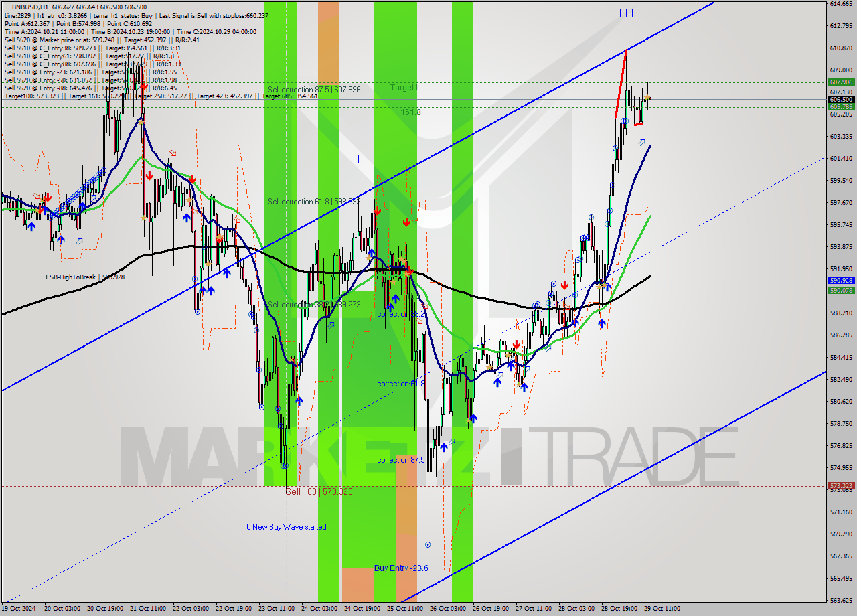Viewport: 857px width, 616px height.
Task: Click the '24 Oct 19:00' time axis label
Action: click(361, 609)
